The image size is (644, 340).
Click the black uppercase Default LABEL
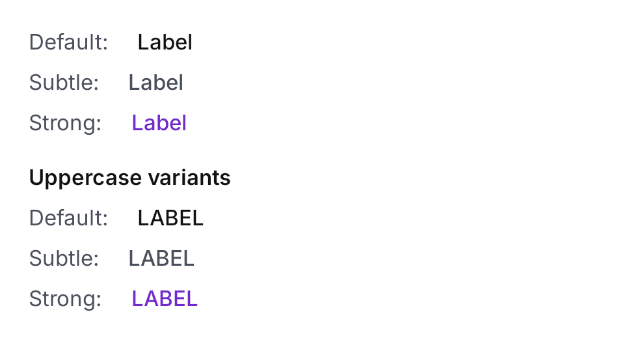click(170, 218)
